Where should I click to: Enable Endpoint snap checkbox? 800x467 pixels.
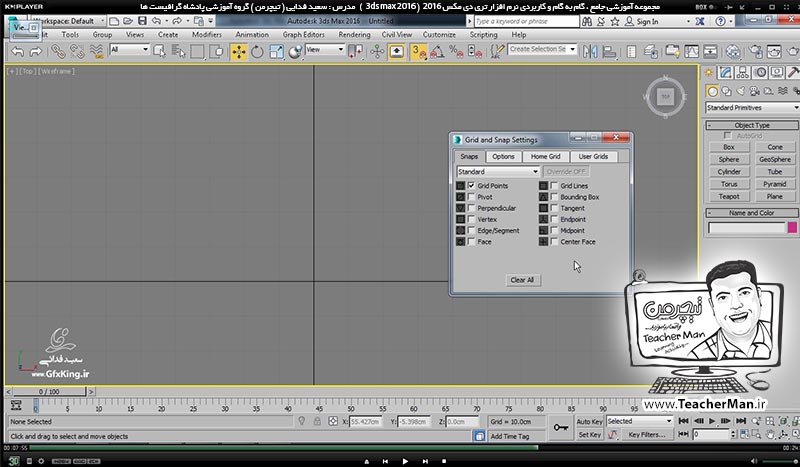[555, 219]
